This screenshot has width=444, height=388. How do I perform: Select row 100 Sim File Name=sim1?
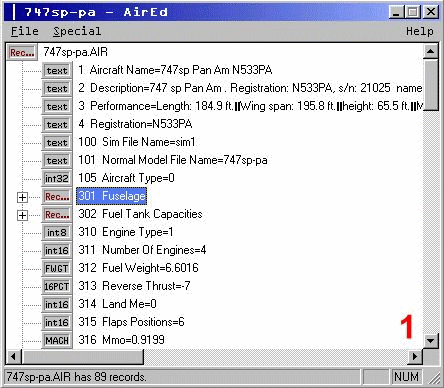point(137,142)
